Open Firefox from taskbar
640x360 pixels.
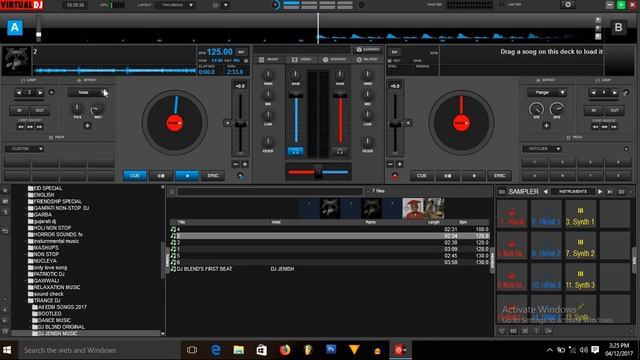[x=285, y=350]
